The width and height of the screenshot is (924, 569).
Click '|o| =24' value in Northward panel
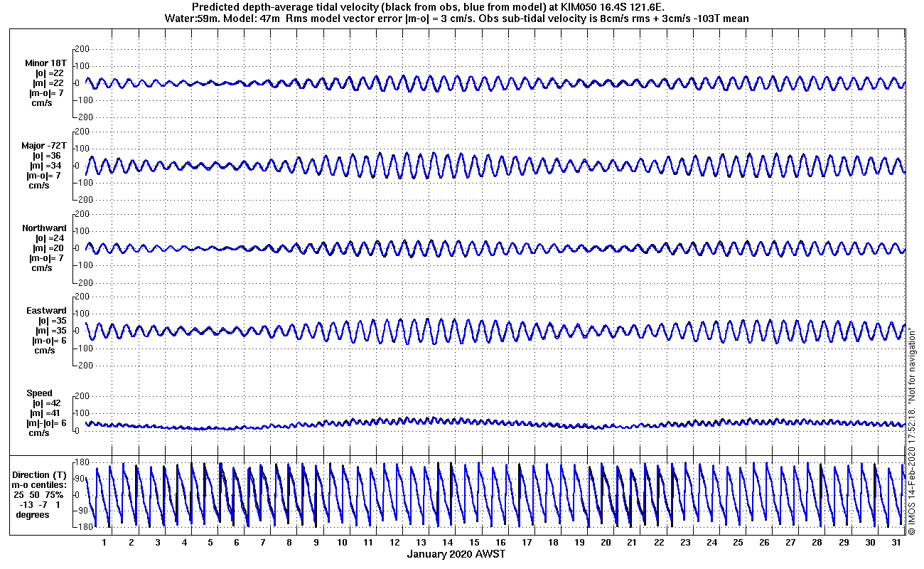[x=50, y=238]
